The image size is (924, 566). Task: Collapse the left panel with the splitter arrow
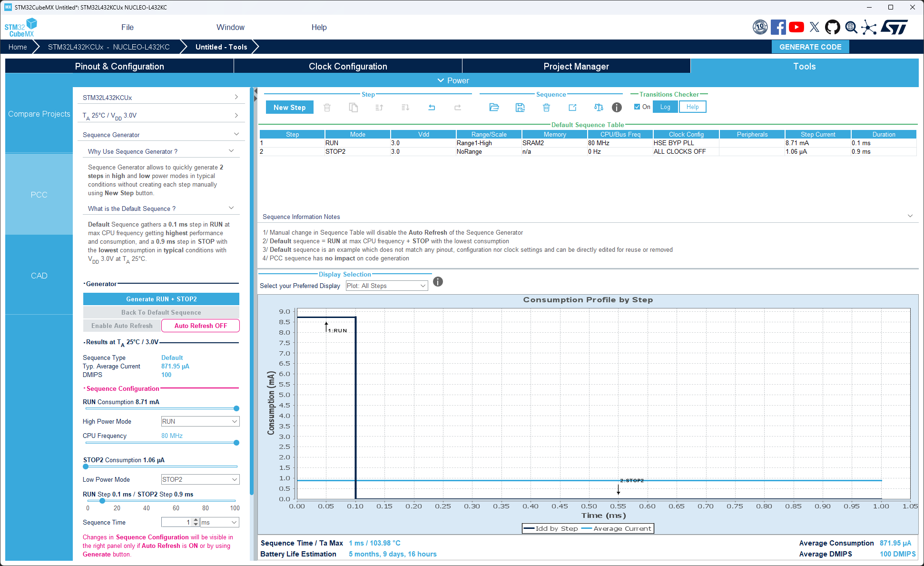[x=256, y=90]
